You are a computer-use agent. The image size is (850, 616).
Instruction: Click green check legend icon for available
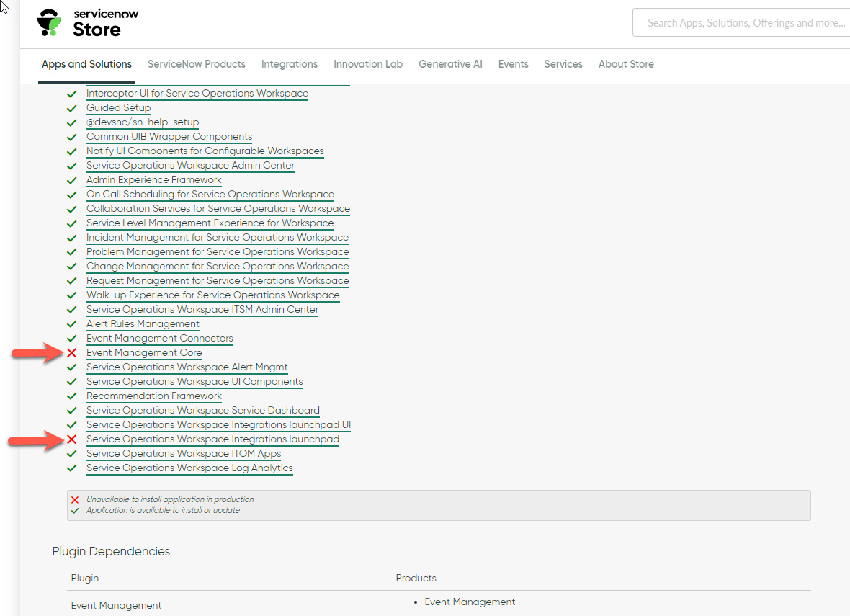[x=75, y=511]
